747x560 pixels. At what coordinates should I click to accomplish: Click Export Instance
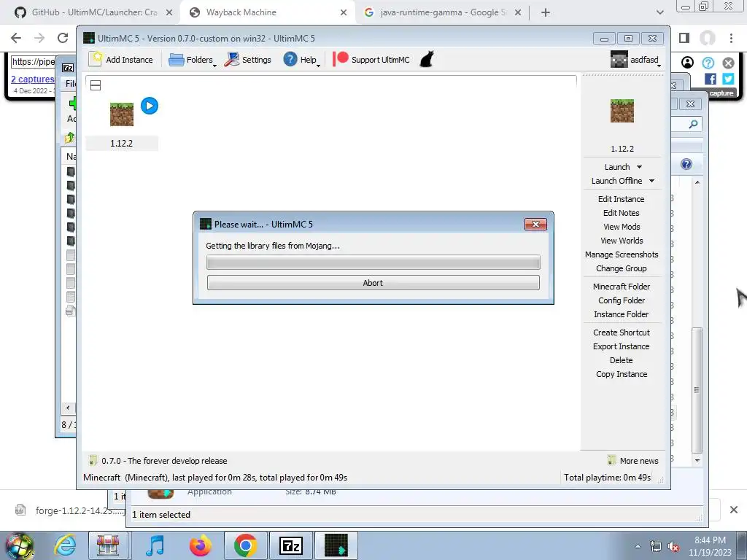pos(622,346)
